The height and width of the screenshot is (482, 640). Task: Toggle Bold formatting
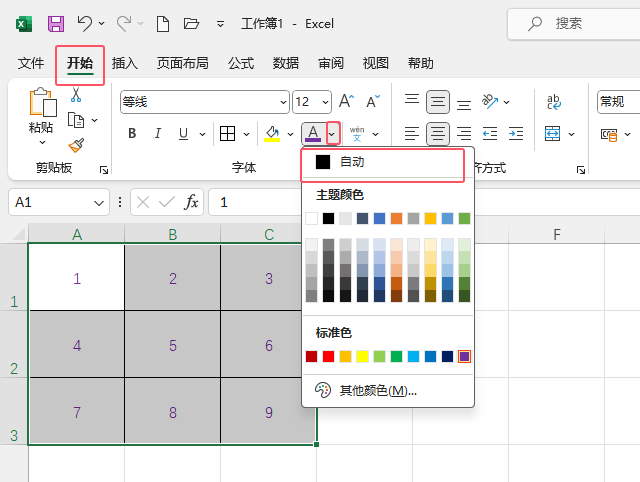pyautogui.click(x=132, y=134)
